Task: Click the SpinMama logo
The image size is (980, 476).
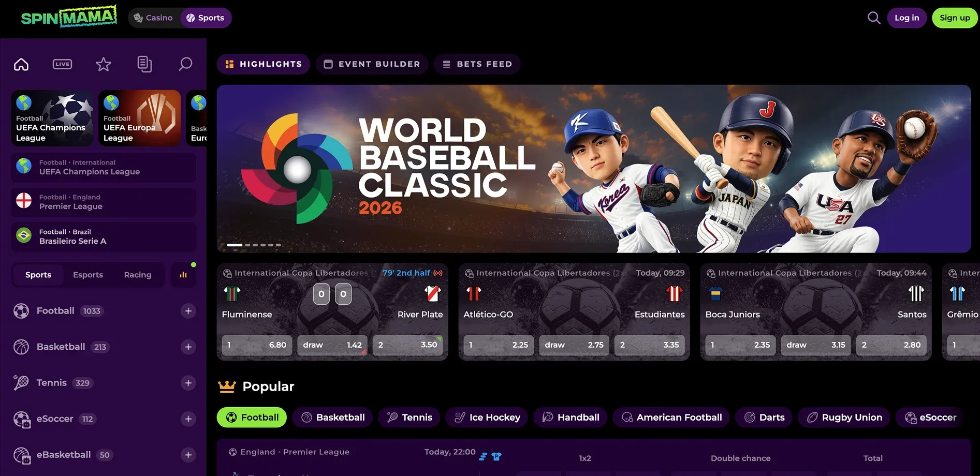Action: [69, 17]
